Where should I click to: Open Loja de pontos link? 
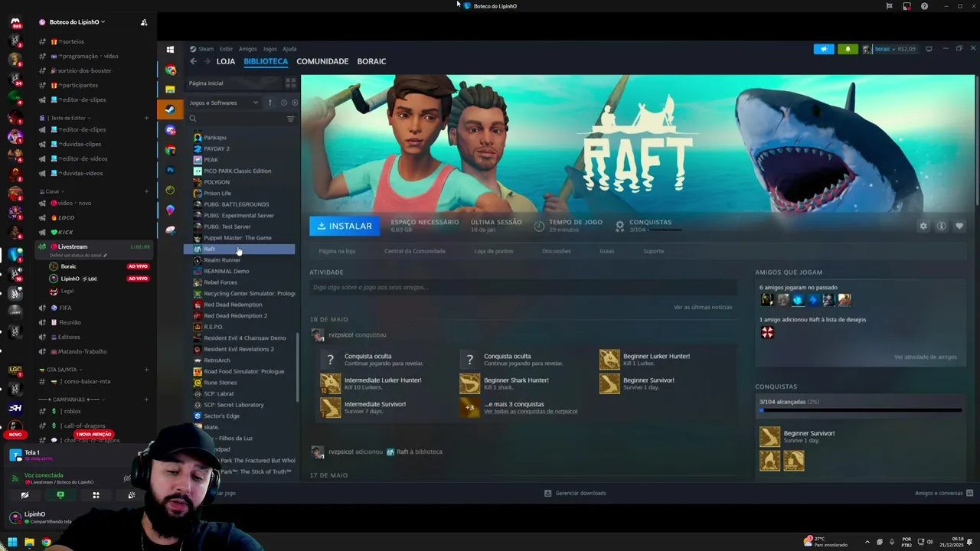point(494,251)
